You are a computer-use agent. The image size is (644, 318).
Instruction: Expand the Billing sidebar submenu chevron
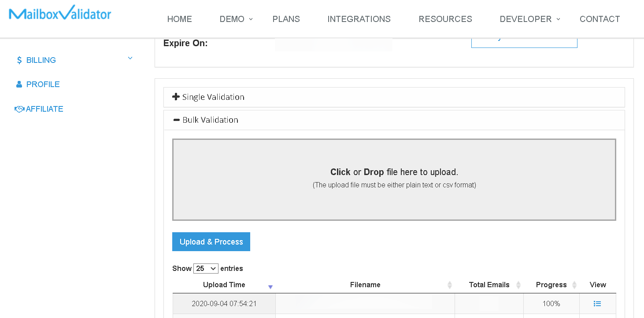tap(130, 58)
